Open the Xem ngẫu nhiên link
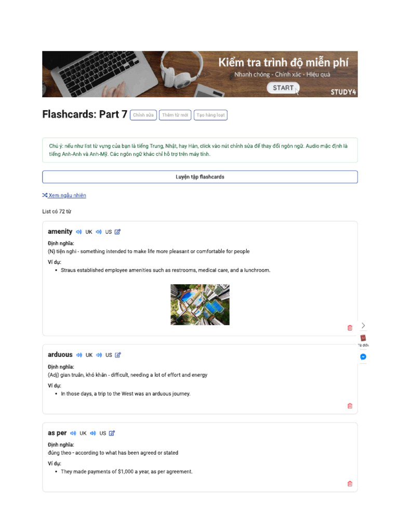Viewport: 399px width, 532px height. [64, 195]
